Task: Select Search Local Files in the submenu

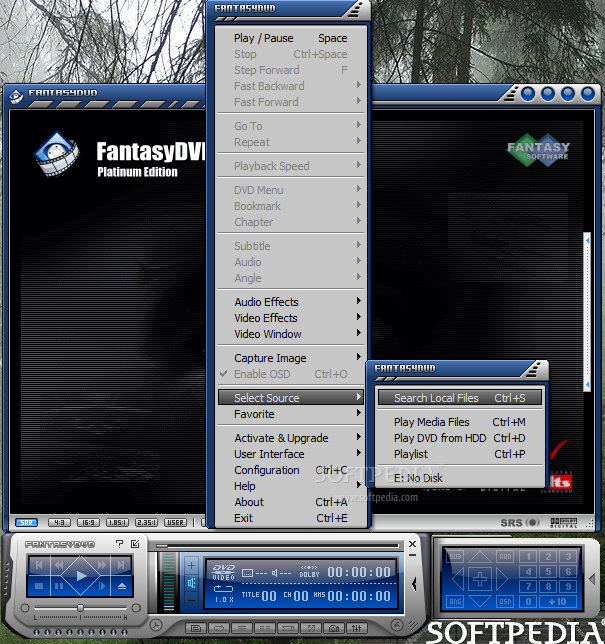Action: coord(460,398)
